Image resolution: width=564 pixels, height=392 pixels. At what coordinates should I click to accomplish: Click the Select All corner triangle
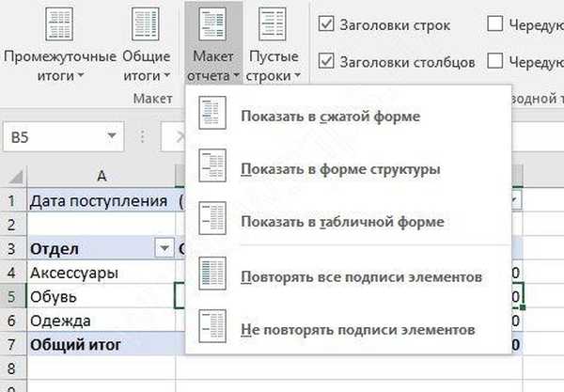coord(16,177)
